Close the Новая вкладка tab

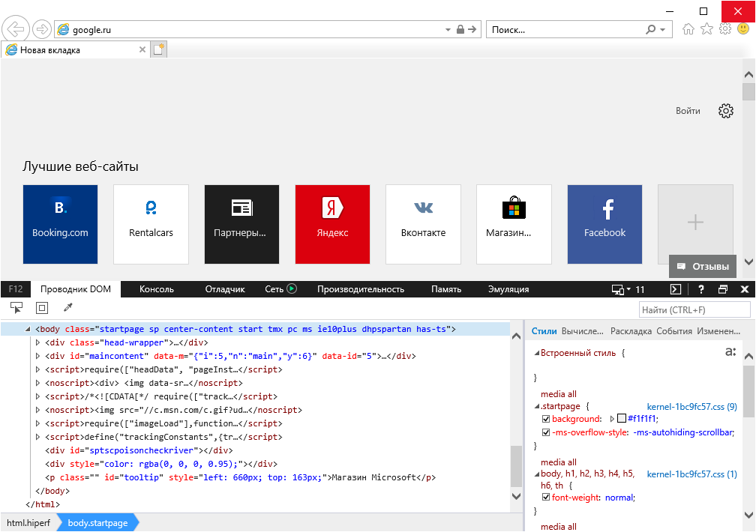point(142,49)
